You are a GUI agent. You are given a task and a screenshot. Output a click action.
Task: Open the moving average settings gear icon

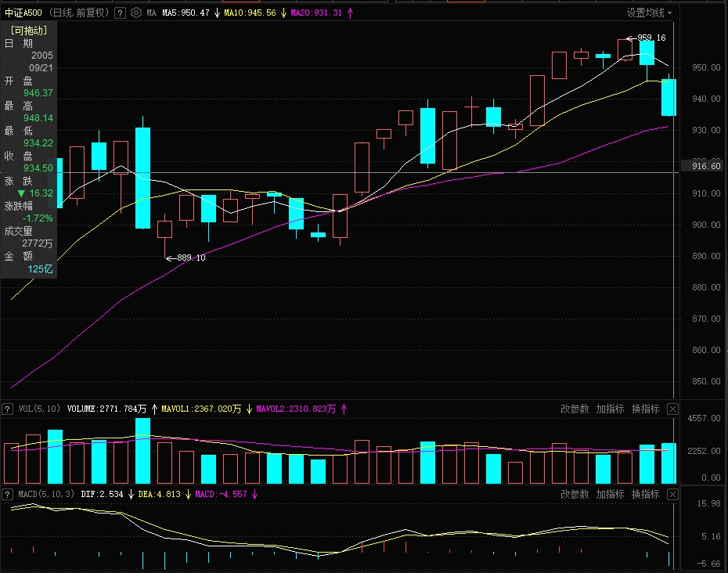point(136,13)
